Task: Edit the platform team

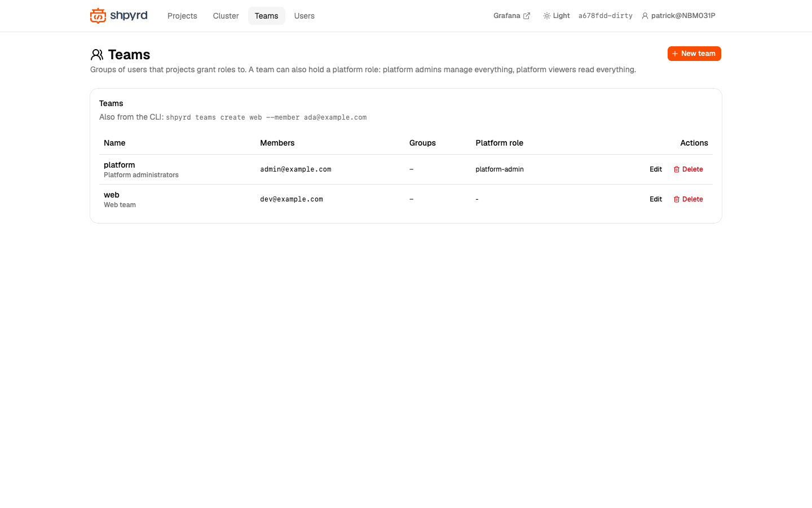Action: pos(656,169)
